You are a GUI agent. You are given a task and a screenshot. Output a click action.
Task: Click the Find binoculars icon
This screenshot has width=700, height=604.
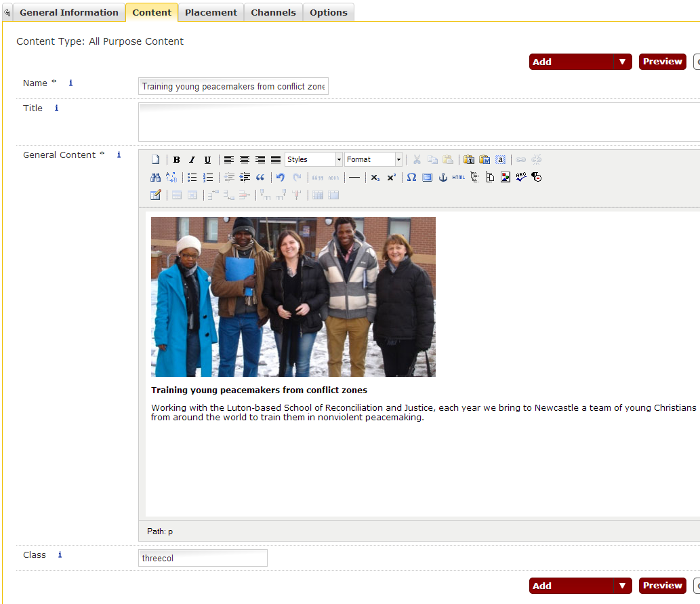click(155, 178)
